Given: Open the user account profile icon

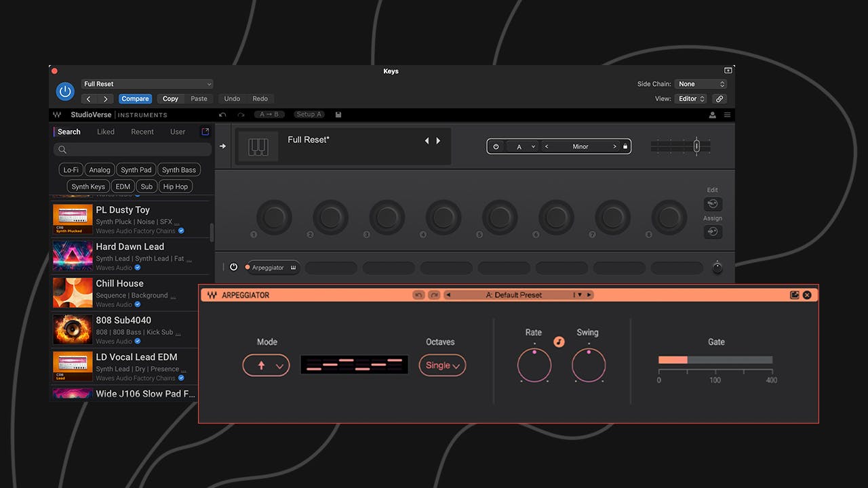Looking at the screenshot, I should [x=713, y=115].
